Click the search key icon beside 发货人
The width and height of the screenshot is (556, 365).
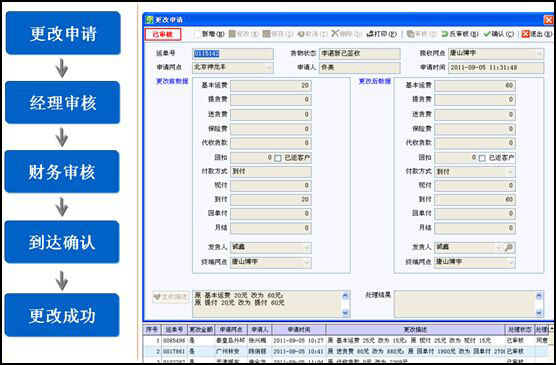509,247
